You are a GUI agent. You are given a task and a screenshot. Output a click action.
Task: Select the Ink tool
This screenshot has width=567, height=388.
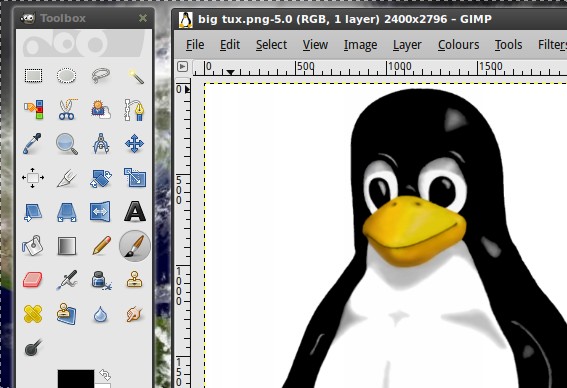[x=101, y=280]
